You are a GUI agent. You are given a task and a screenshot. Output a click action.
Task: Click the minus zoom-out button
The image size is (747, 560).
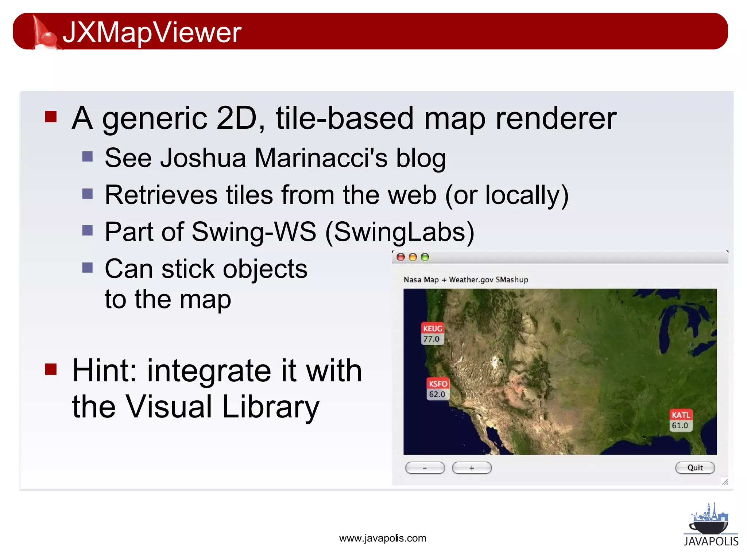(x=425, y=468)
